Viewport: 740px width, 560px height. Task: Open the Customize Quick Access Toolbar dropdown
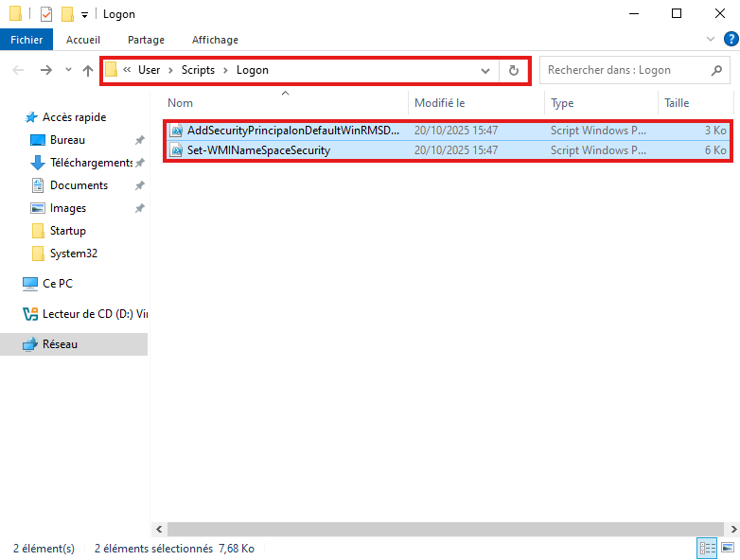(85, 14)
